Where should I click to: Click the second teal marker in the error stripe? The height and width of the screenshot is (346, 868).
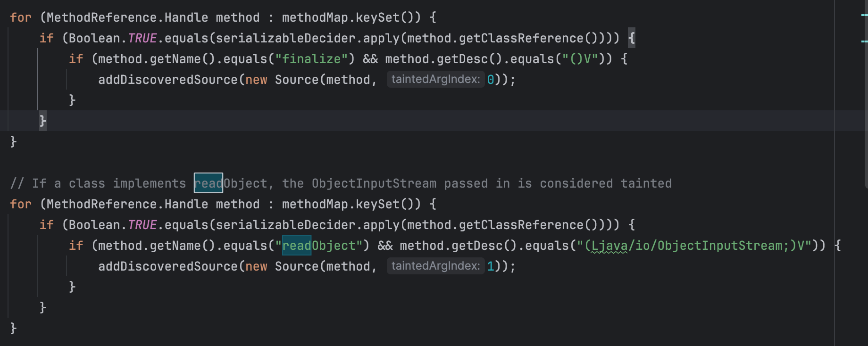(864, 41)
